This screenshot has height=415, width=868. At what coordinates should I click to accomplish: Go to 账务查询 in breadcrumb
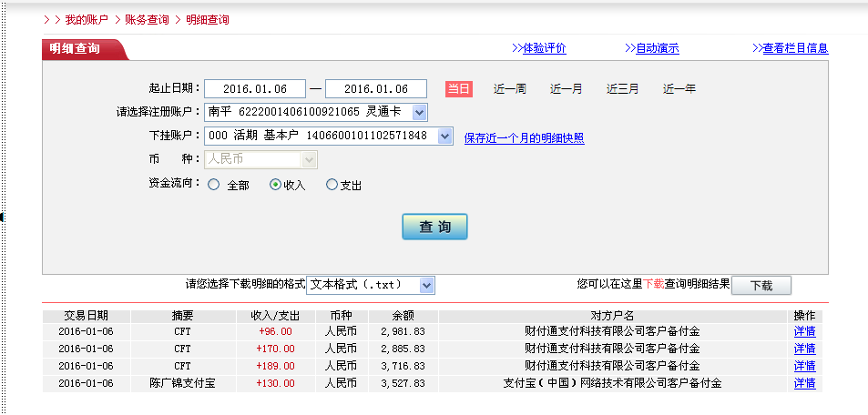coord(147,19)
